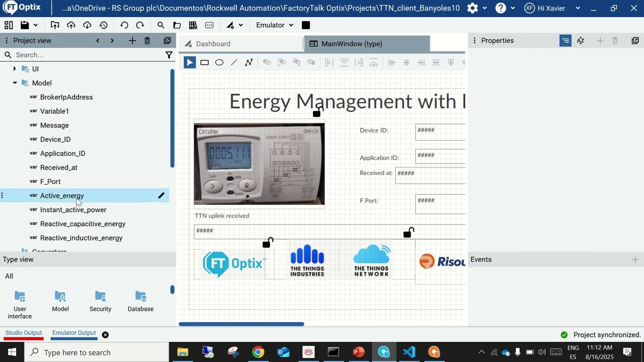Click the black stop button
644x362 pixels.
(x=306, y=25)
